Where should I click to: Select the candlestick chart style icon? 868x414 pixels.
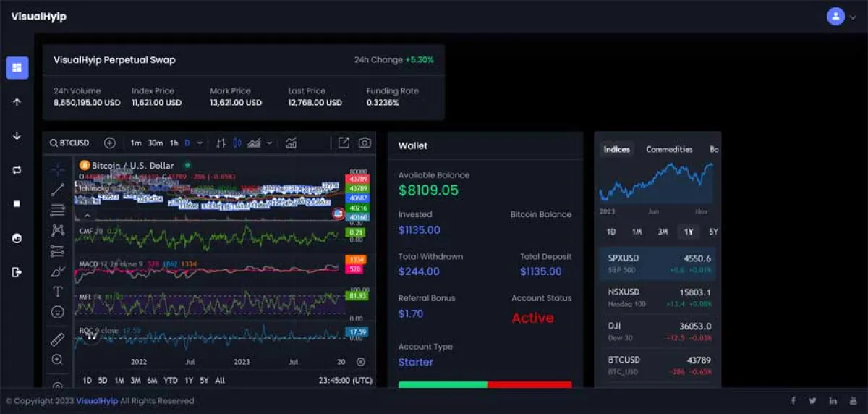237,143
